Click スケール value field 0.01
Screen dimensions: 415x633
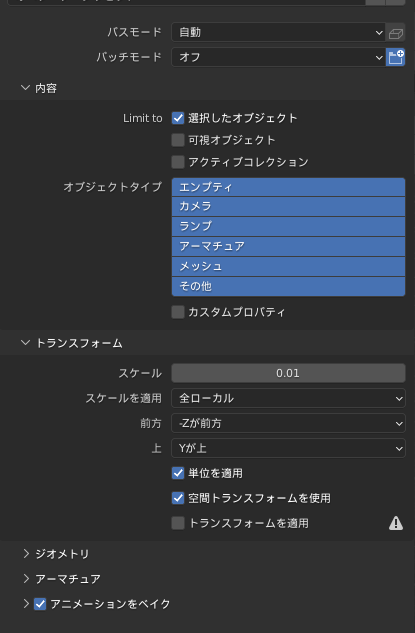(288, 373)
